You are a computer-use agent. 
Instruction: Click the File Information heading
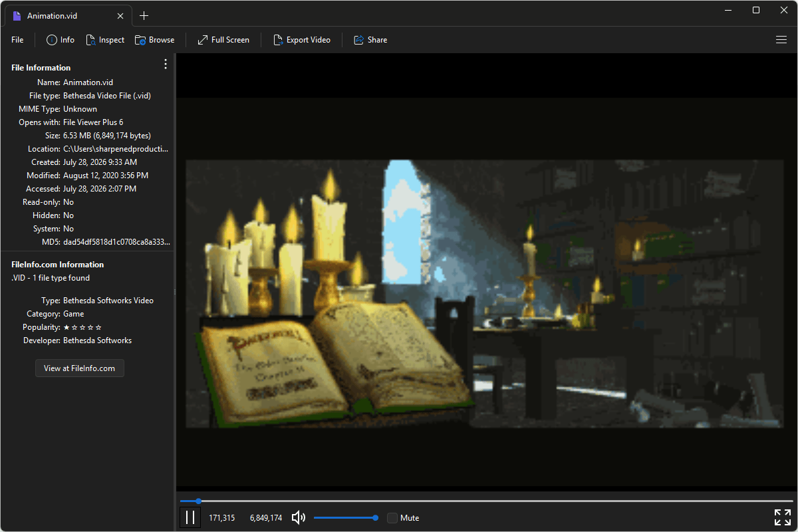coord(41,68)
